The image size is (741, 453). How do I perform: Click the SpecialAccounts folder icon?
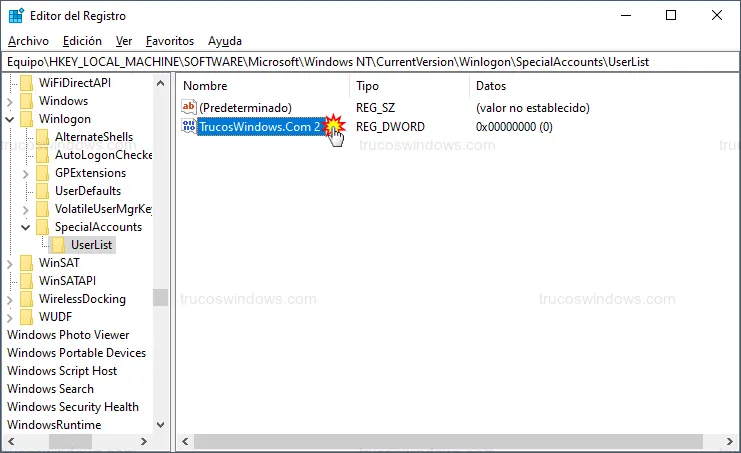point(43,227)
